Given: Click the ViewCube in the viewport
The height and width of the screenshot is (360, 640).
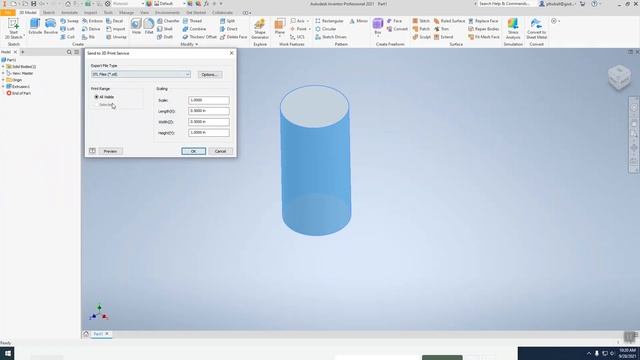Looking at the screenshot, I should tap(620, 77).
